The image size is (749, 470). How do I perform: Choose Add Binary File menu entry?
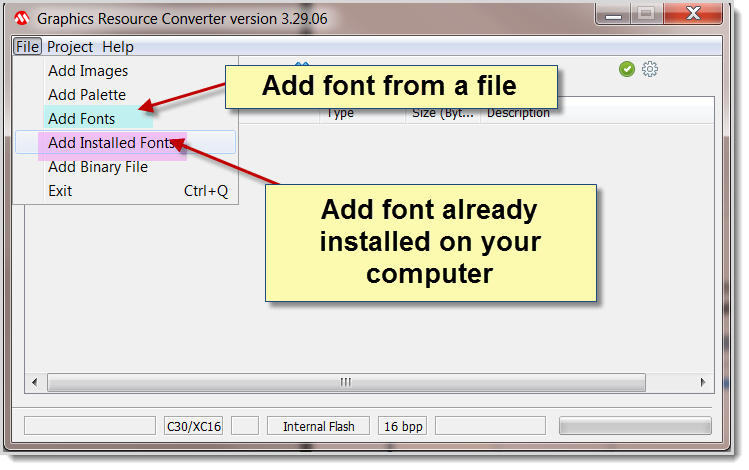pyautogui.click(x=126, y=167)
